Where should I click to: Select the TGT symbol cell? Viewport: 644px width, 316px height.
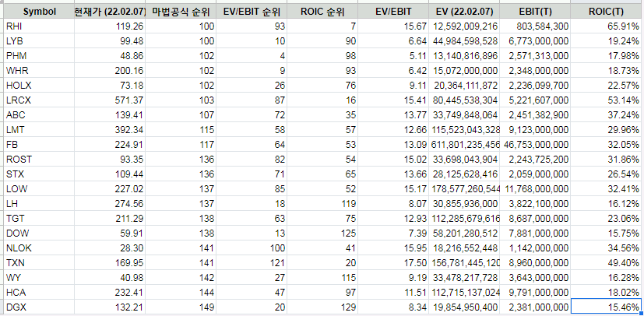pos(39,219)
